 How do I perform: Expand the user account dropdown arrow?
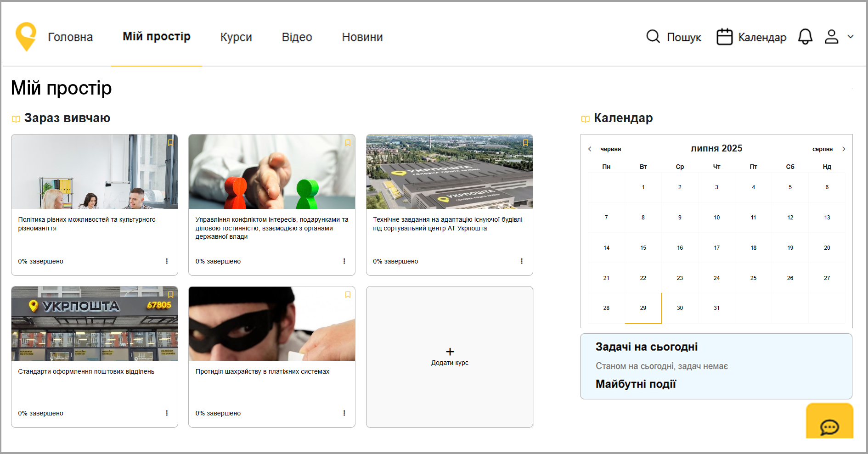(x=851, y=37)
